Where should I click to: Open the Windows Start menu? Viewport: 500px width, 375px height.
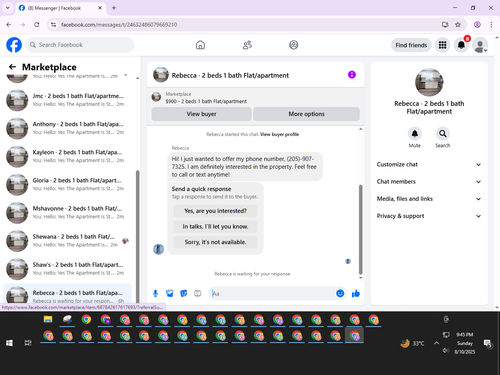[x=9, y=343]
